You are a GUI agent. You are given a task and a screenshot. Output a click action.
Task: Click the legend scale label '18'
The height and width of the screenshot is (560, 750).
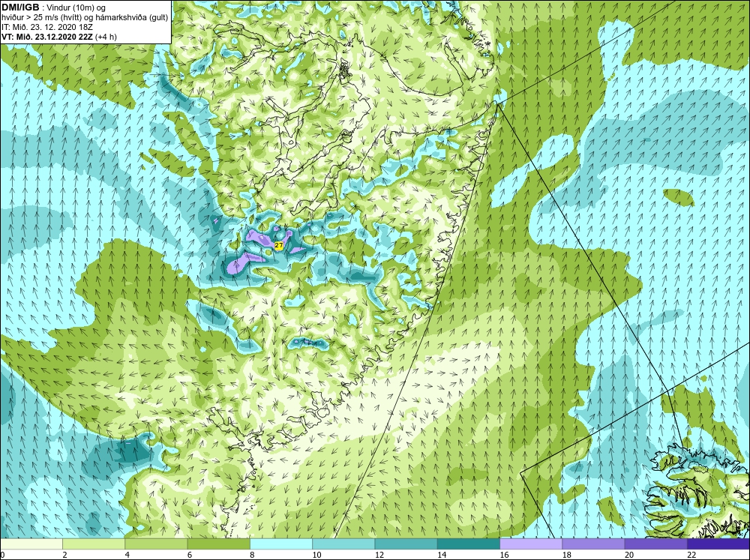coord(566,555)
